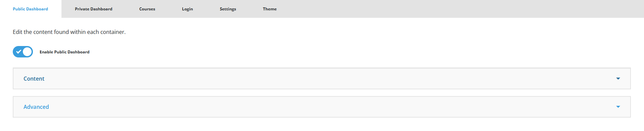Click the blank middle of the Advanced header bar
The image size is (644, 131).
coord(322,107)
